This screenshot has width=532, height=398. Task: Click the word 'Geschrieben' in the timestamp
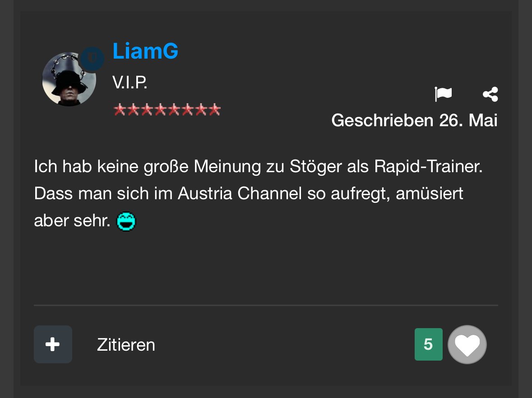[382, 120]
